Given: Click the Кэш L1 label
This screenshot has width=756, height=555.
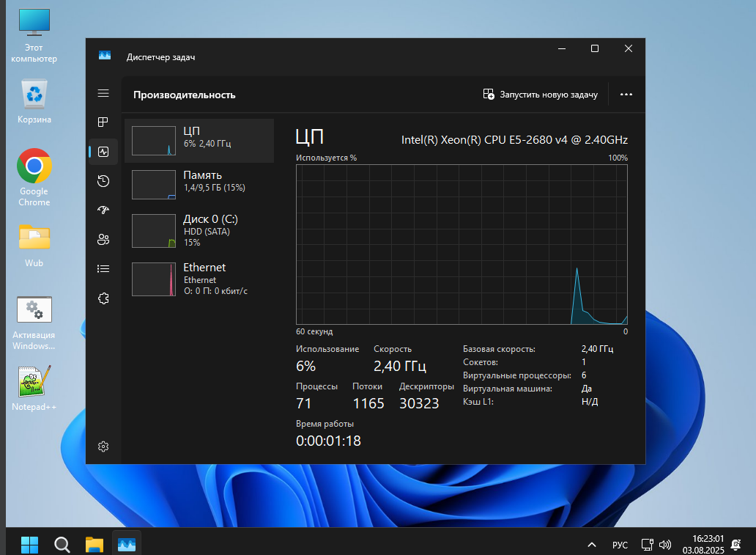Looking at the screenshot, I should click(478, 402).
